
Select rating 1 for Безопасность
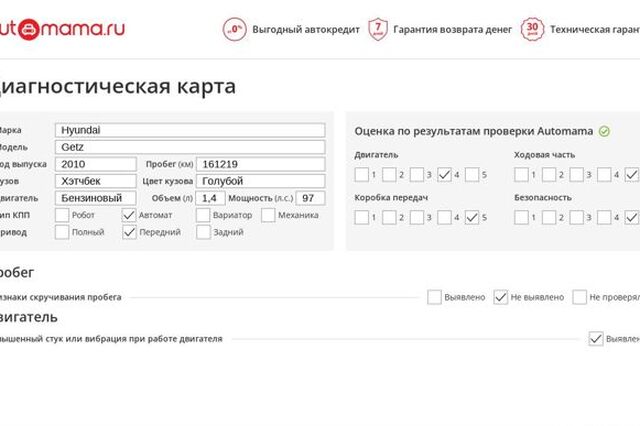(x=521, y=217)
